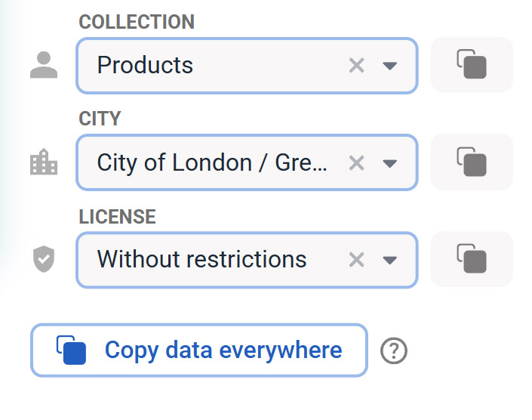Click the COLLECTION label
The height and width of the screenshot is (420, 532).
click(137, 22)
